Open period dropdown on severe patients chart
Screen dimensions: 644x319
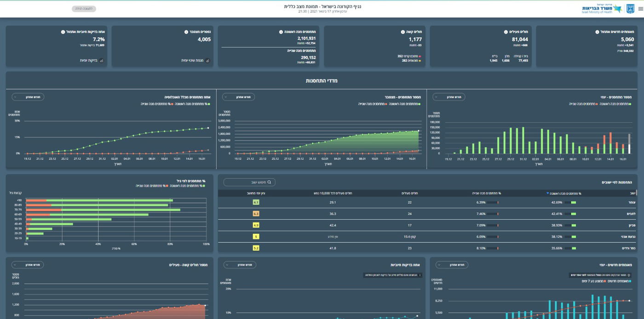pos(28,265)
